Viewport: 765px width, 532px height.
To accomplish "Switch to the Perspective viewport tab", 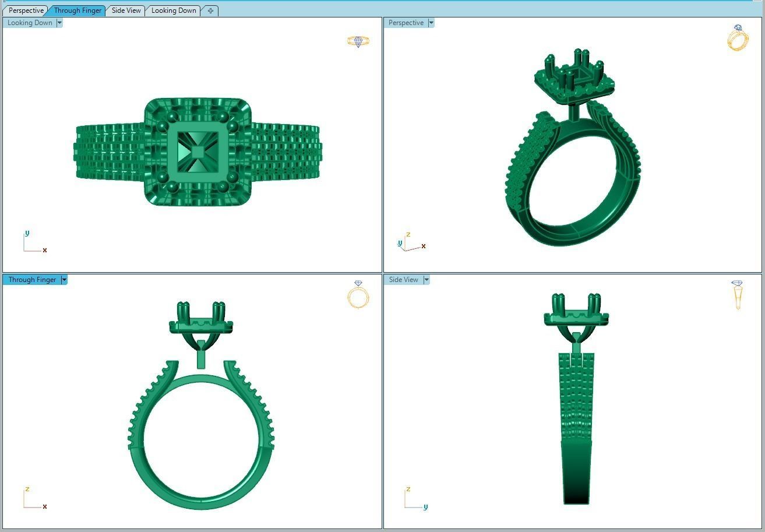I will coord(26,10).
